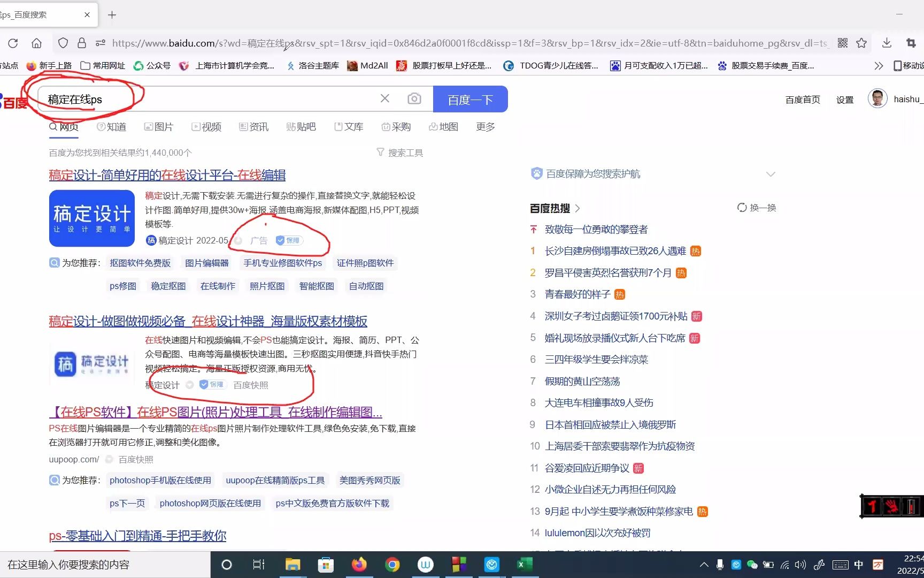This screenshot has width=924, height=578.
Task: Switch to the 地图 tab
Action: coord(444,127)
